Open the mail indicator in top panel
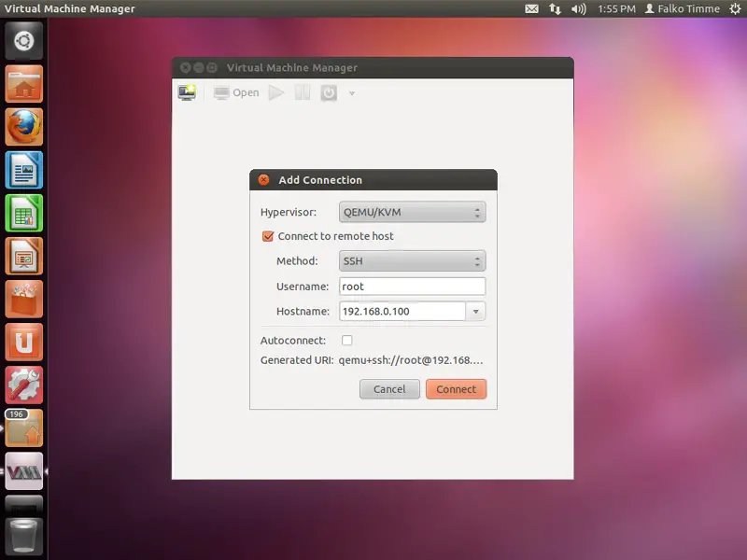 [531, 8]
